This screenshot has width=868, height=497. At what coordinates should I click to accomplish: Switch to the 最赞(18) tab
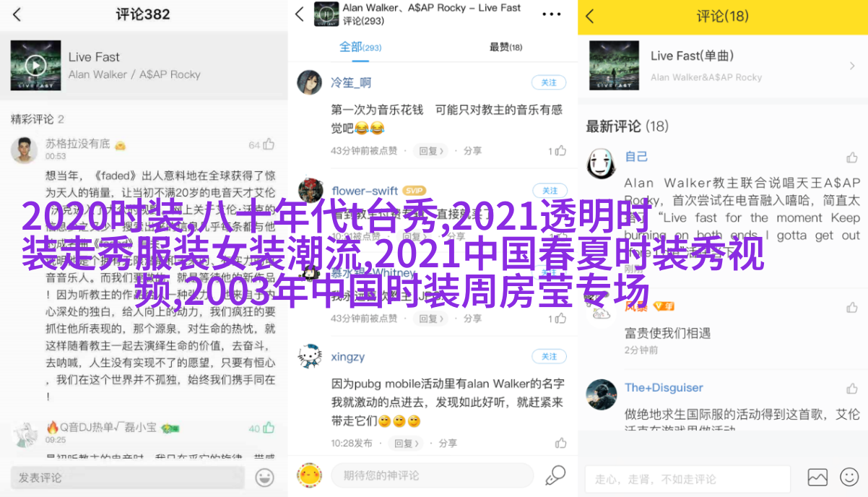(505, 47)
